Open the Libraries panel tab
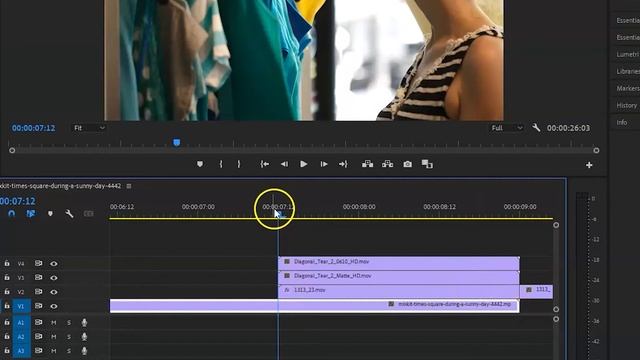Viewport: 640px width, 360px height. pyautogui.click(x=628, y=71)
